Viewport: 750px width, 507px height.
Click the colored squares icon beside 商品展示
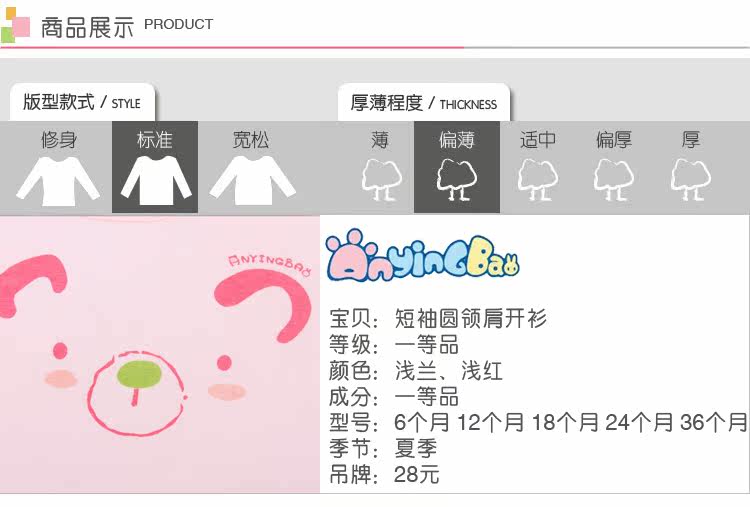[15, 25]
